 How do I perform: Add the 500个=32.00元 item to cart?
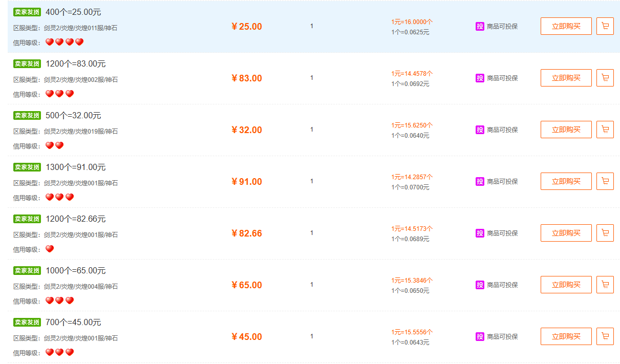(605, 130)
